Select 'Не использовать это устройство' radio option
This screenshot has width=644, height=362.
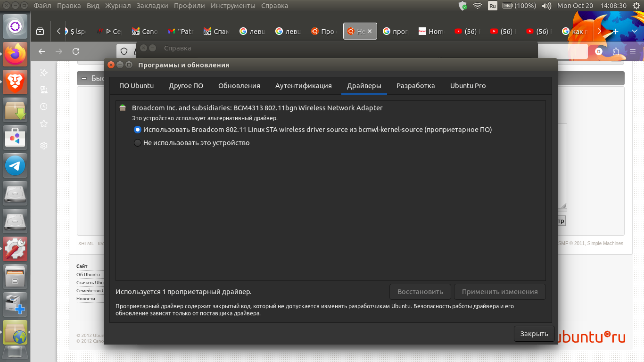click(x=192, y=143)
